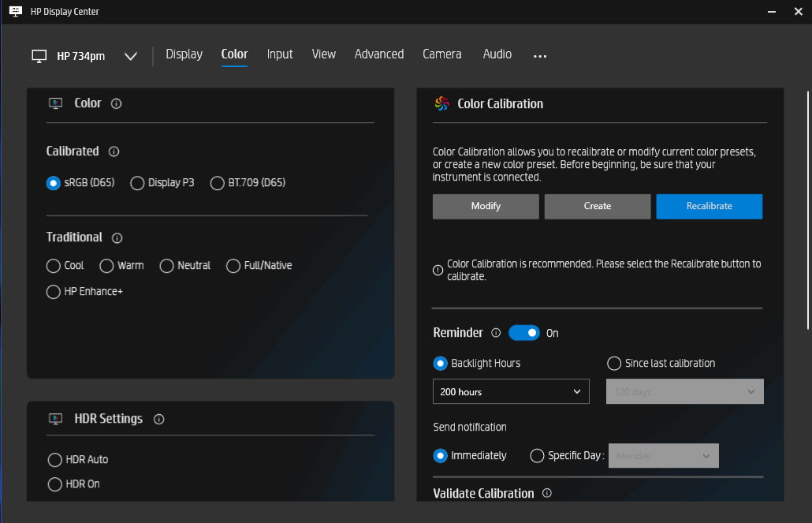Switch to the Color tab
Viewport: 812px width, 523px height.
235,54
